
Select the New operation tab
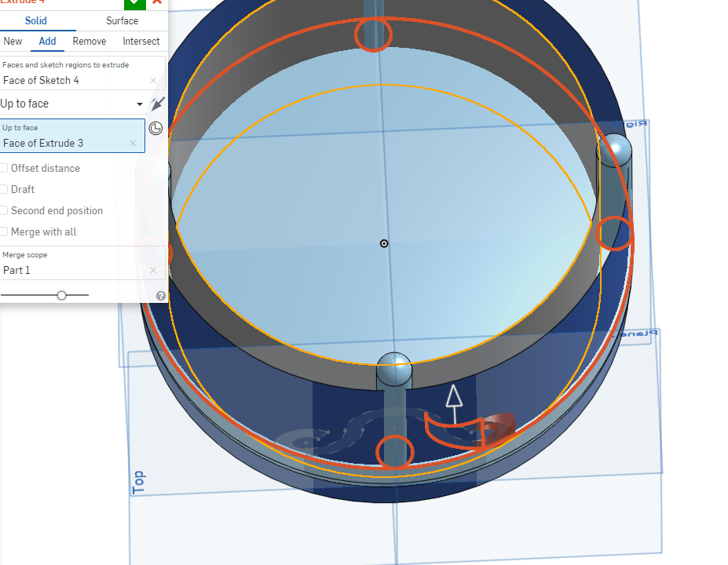pyautogui.click(x=13, y=42)
